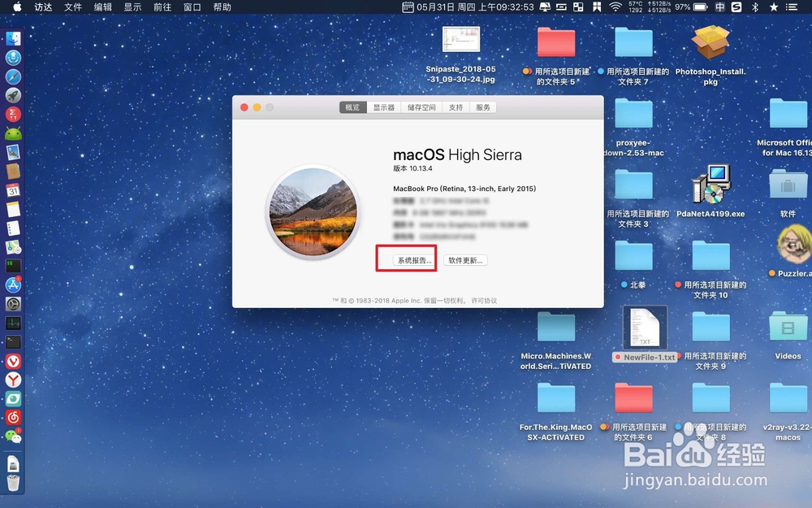Open the 前往 menu
812x508 pixels.
pyautogui.click(x=162, y=7)
